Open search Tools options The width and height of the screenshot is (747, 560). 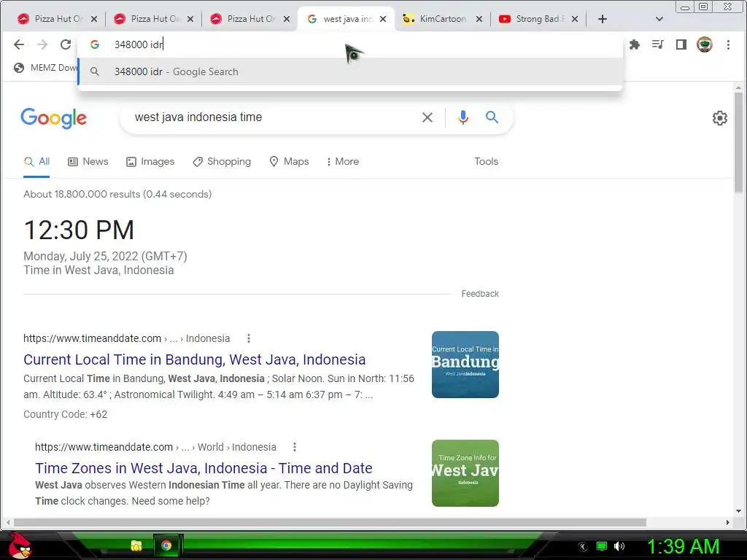click(486, 161)
